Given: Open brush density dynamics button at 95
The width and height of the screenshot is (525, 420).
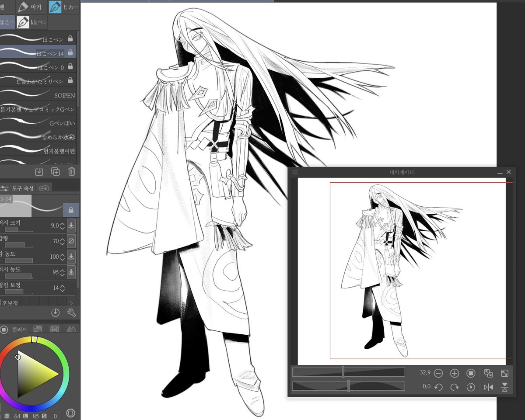Looking at the screenshot, I should pyautogui.click(x=71, y=272).
